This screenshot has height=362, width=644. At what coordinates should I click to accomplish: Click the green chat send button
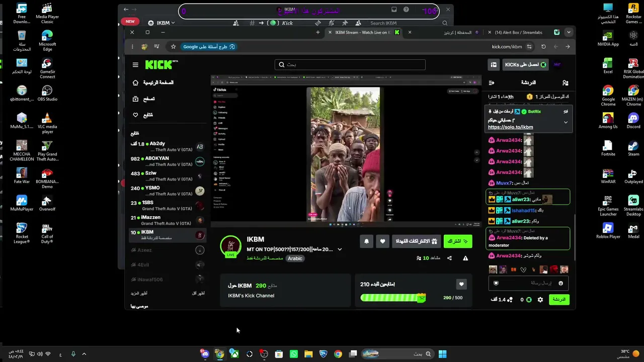(x=559, y=300)
